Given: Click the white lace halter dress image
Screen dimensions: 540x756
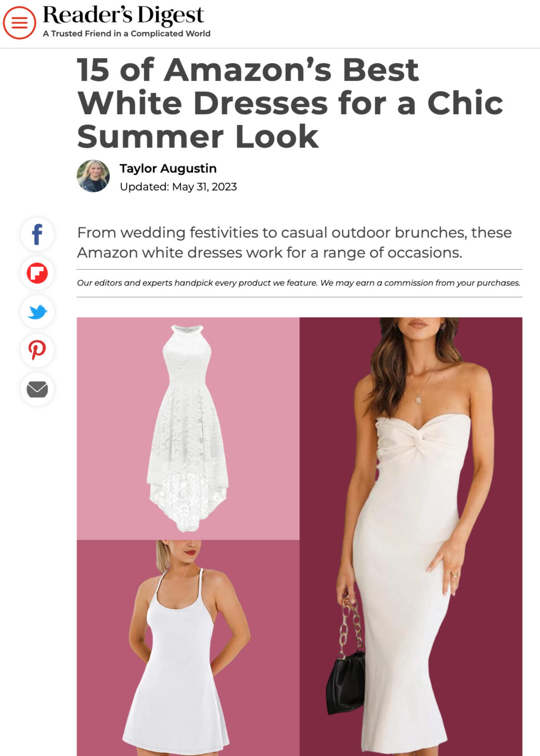Looking at the screenshot, I should pos(188,428).
